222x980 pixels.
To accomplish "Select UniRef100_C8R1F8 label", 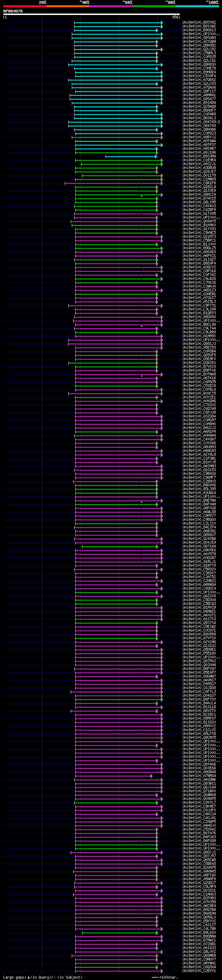I will [199, 183].
